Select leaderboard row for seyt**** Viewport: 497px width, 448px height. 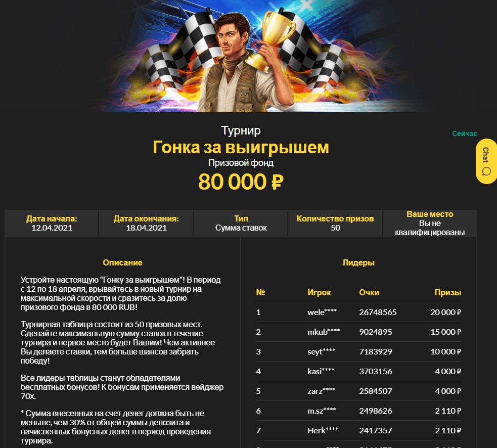358,351
